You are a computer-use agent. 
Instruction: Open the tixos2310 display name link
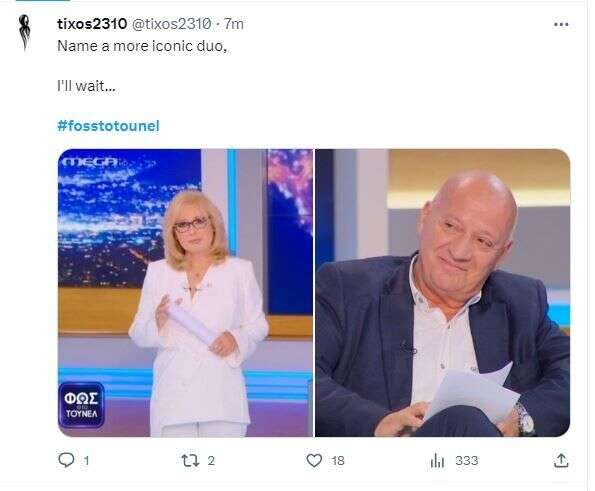pyautogui.click(x=92, y=24)
